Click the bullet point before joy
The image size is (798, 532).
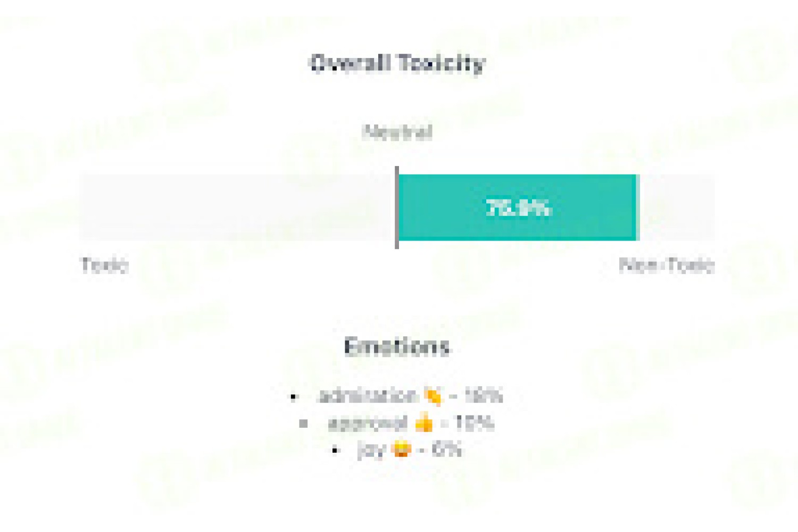pyautogui.click(x=335, y=451)
